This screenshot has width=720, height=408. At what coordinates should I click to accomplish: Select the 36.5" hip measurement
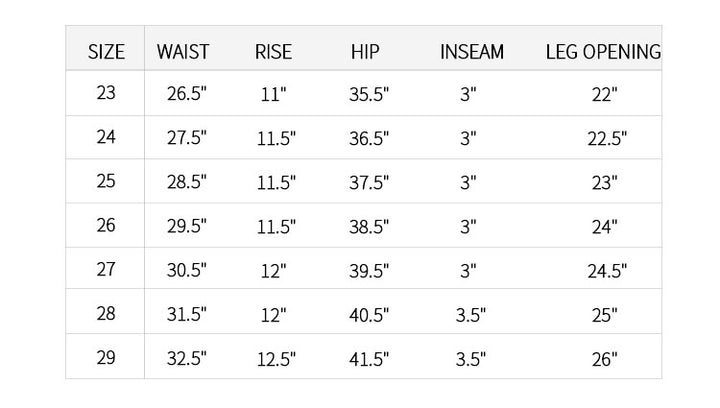tap(369, 139)
